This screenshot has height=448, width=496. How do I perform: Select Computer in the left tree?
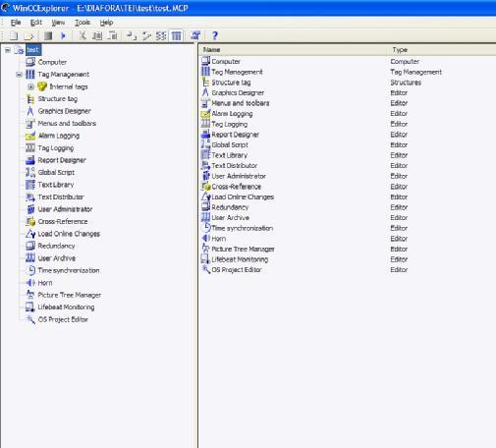[x=52, y=62]
